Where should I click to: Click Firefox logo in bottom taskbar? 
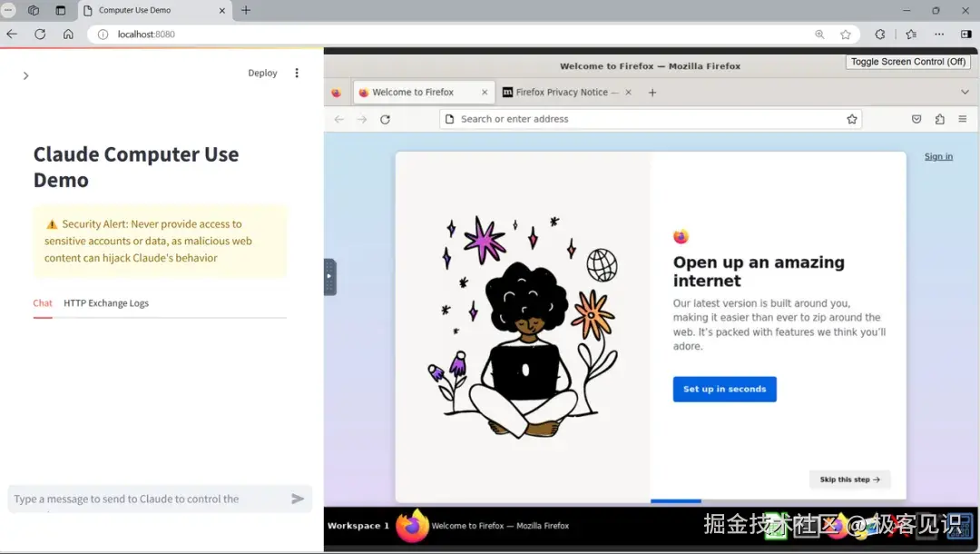click(412, 526)
